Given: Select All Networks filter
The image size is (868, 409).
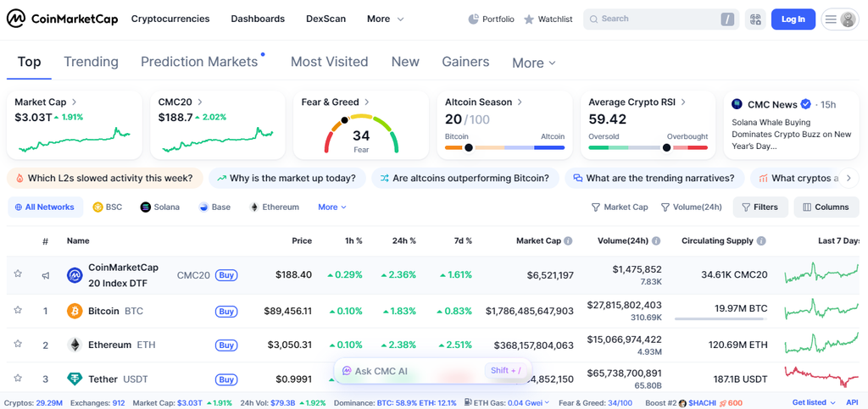Looking at the screenshot, I should [x=46, y=207].
